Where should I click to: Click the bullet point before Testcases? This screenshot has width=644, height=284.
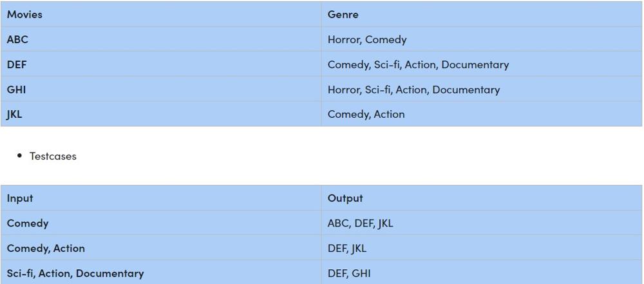click(20, 156)
